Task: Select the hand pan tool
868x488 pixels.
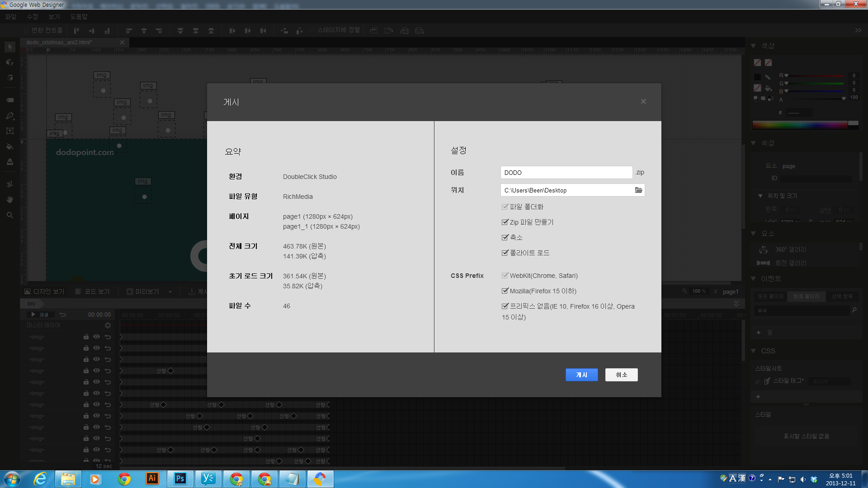Action: point(10,199)
